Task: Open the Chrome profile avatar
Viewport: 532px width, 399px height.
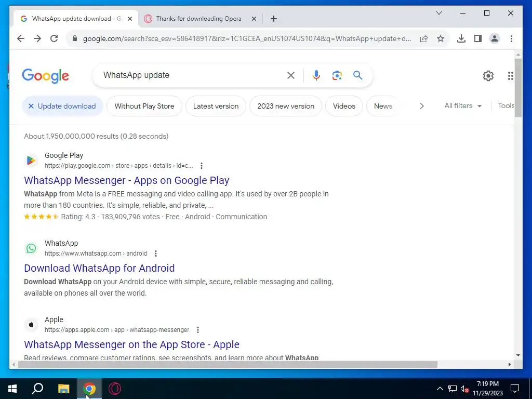Action: [495, 38]
